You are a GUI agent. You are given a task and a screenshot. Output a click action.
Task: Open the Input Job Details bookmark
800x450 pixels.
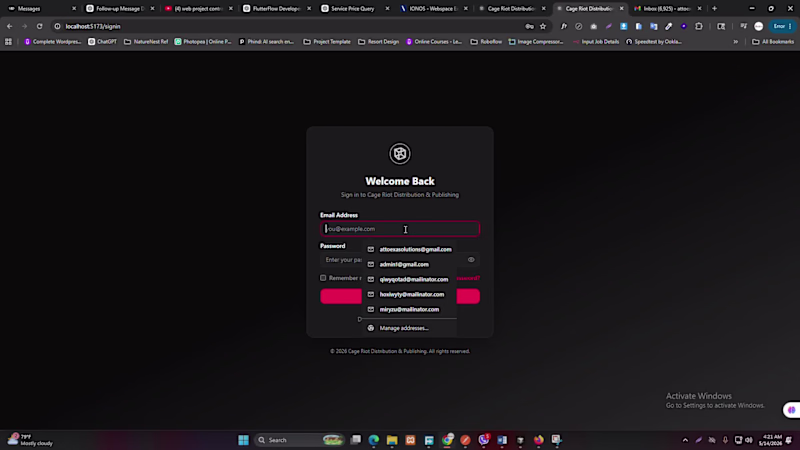tap(596, 42)
